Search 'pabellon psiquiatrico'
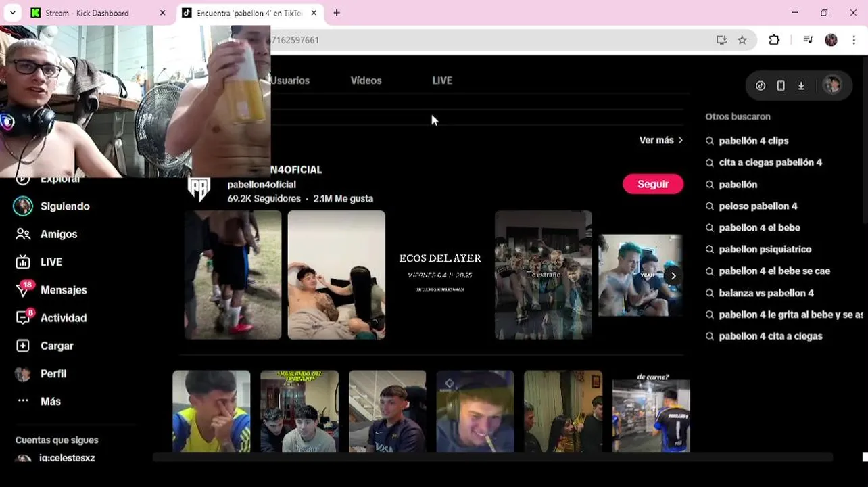Screen dimensions: 868x487 click(x=765, y=249)
